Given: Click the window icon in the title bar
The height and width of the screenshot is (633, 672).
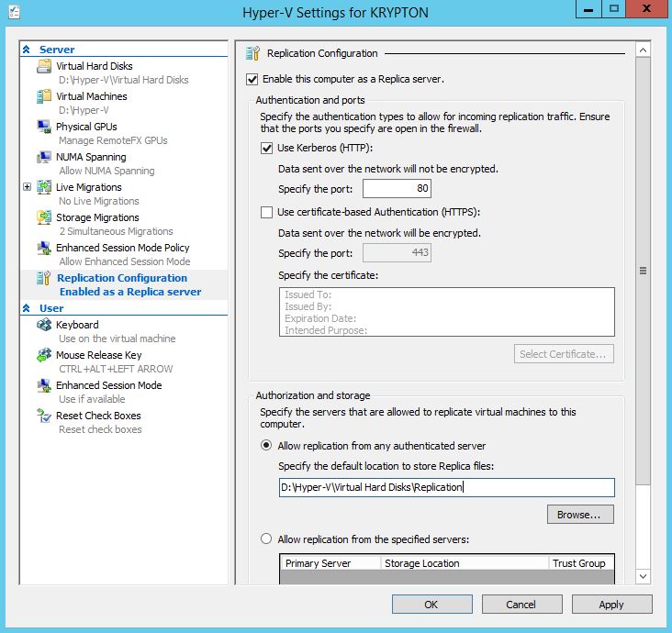Looking at the screenshot, I should coord(14,12).
